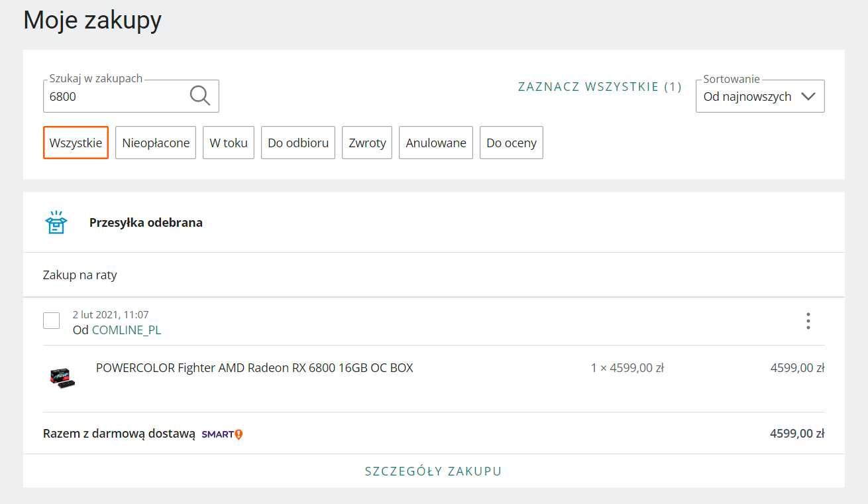
Task: Filter by Do odbioru
Action: 298,143
